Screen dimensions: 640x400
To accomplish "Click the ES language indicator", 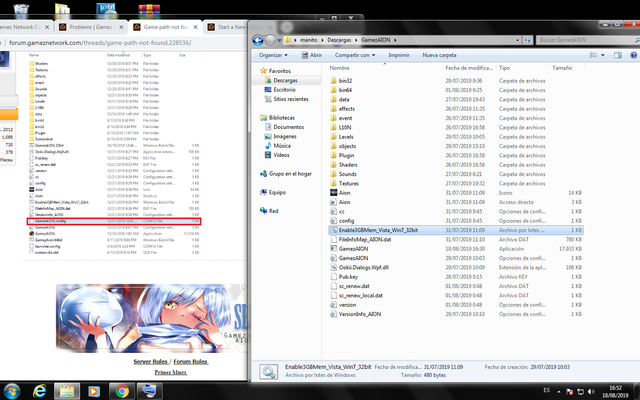I will (x=547, y=391).
